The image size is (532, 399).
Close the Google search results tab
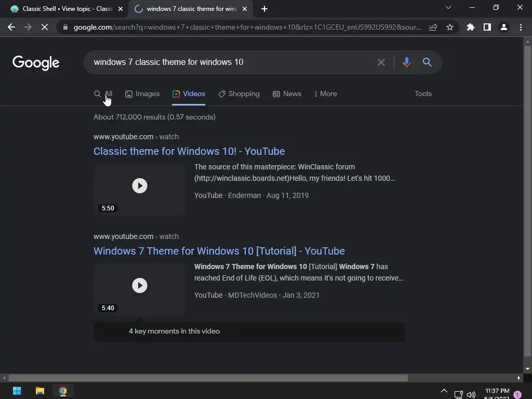pyautogui.click(x=245, y=9)
